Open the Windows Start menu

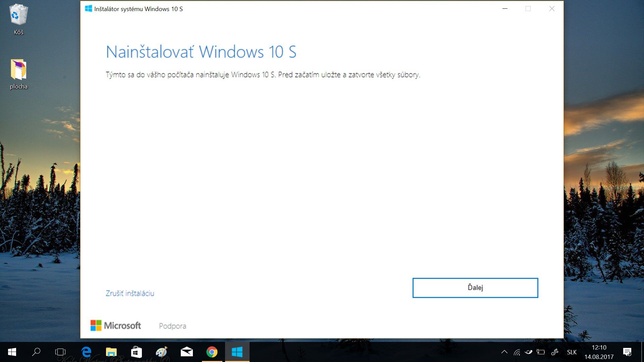(x=12, y=352)
